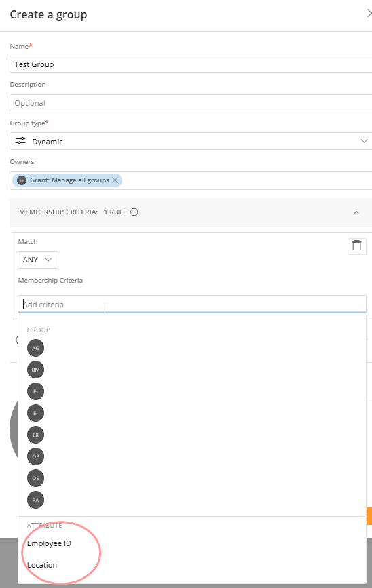Open the Match ANY dropdown
The image size is (372, 588).
38,260
